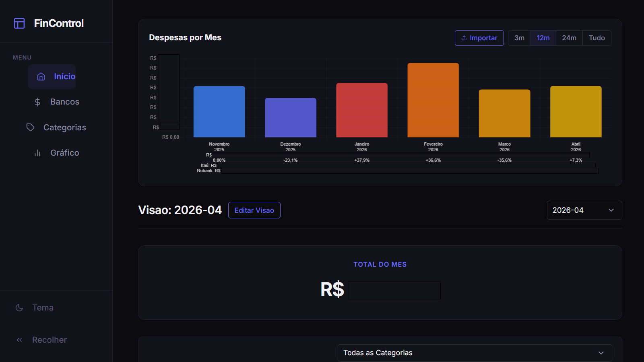Click the chevron on Todas as Categorias
The width and height of the screenshot is (644, 362).
(601, 353)
